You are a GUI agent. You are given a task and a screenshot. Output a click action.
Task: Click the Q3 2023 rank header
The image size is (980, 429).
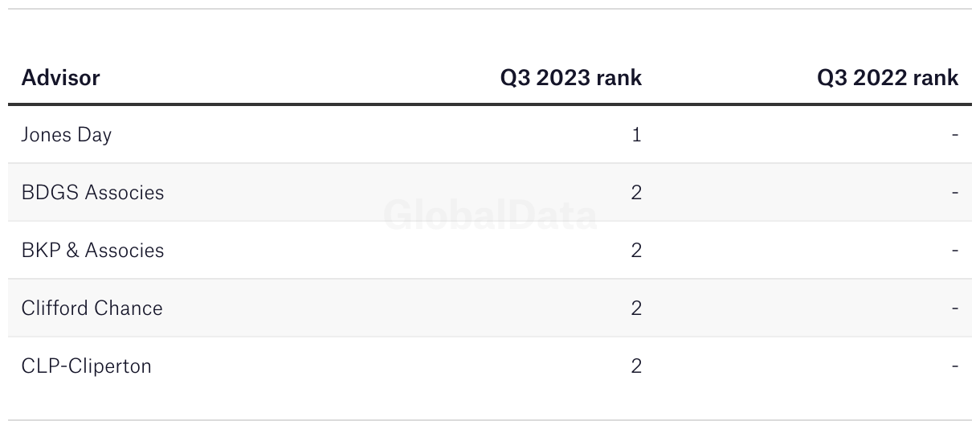coord(571,78)
